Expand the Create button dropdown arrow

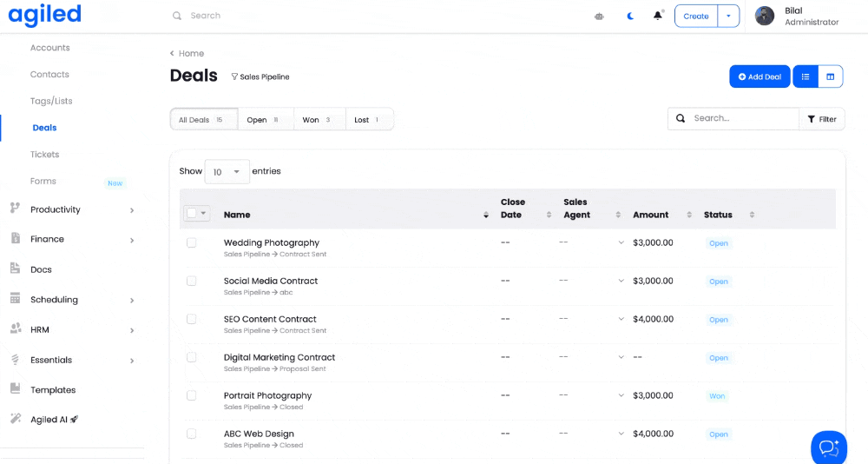(728, 16)
